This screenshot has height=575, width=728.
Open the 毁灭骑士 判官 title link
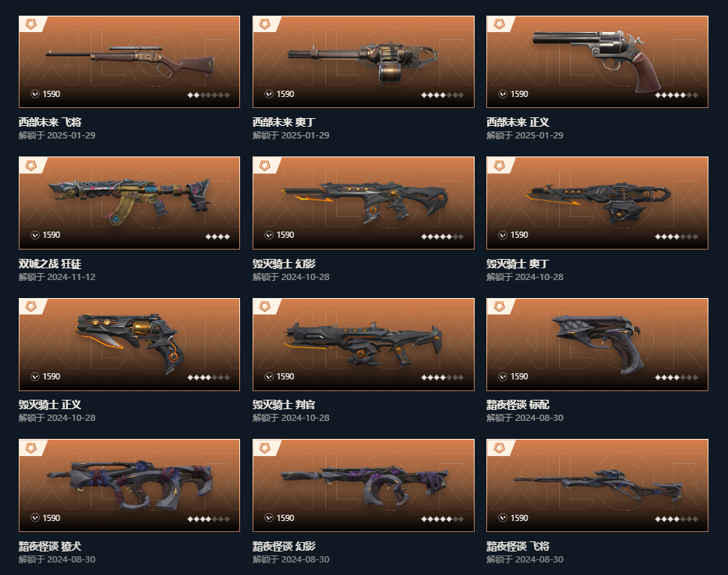[x=284, y=404]
